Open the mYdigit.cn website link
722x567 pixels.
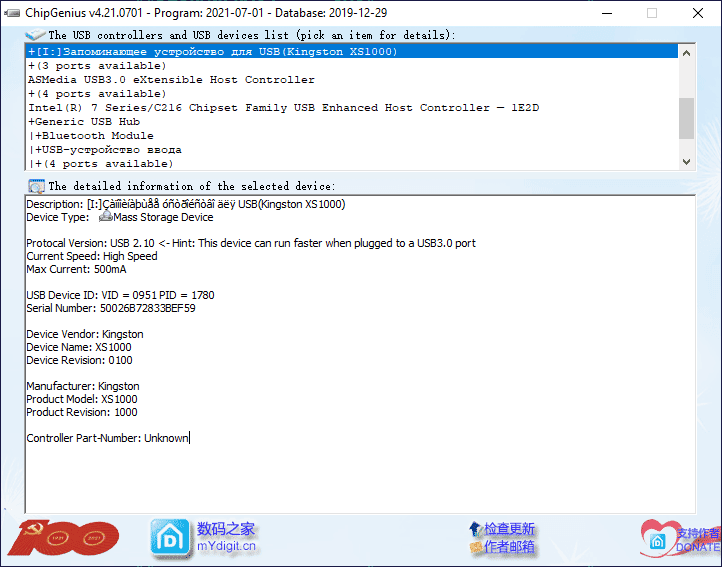click(x=226, y=546)
